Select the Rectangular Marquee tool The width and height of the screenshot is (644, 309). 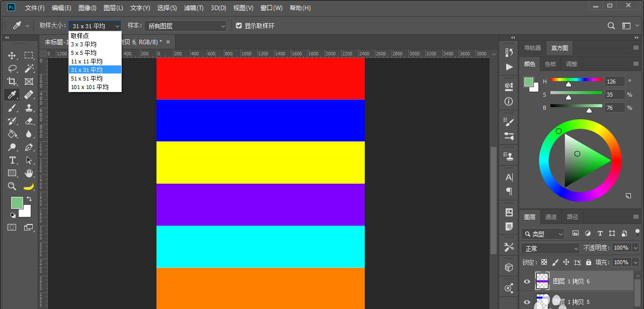point(29,55)
